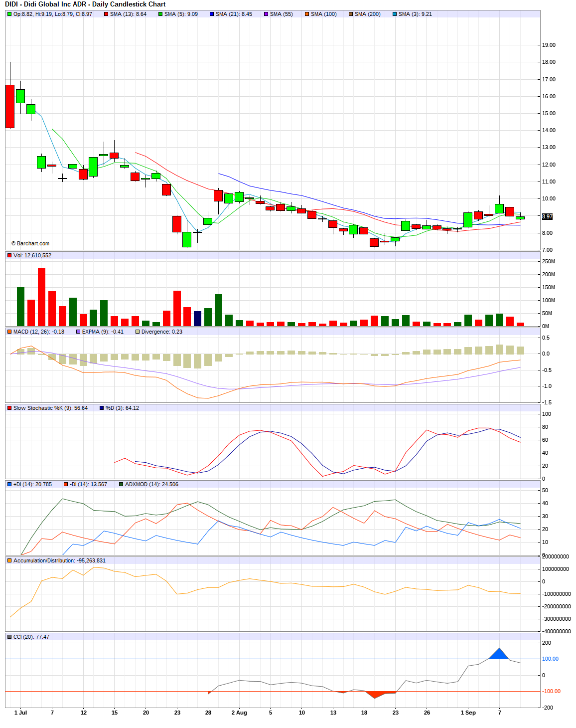This screenshot has height=728, width=576.
Task: Click the dark navy volume bar
Action: tap(197, 319)
